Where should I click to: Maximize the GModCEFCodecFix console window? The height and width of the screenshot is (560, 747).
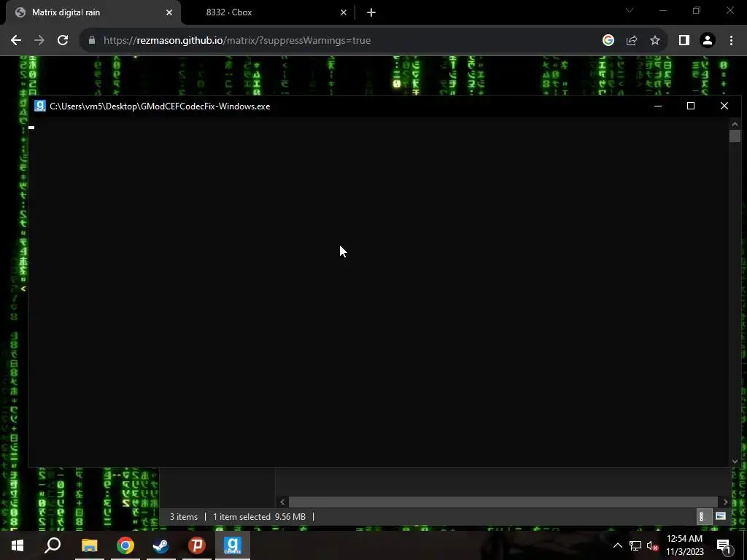pos(691,106)
